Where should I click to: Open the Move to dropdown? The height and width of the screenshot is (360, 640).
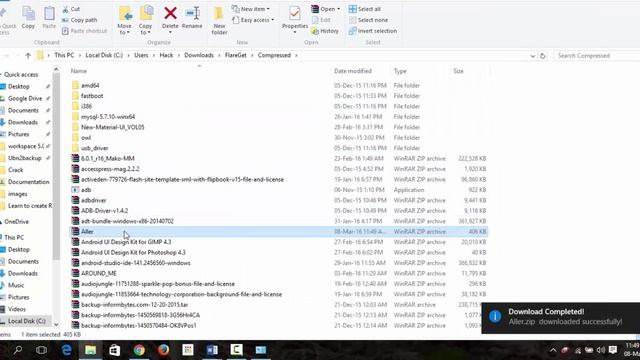tap(124, 20)
